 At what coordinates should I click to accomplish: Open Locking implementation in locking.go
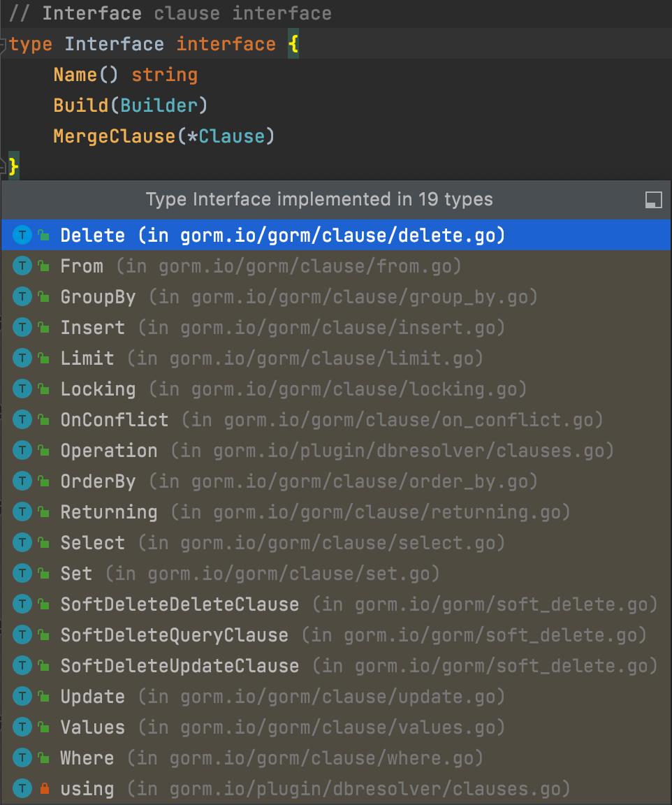coord(98,389)
